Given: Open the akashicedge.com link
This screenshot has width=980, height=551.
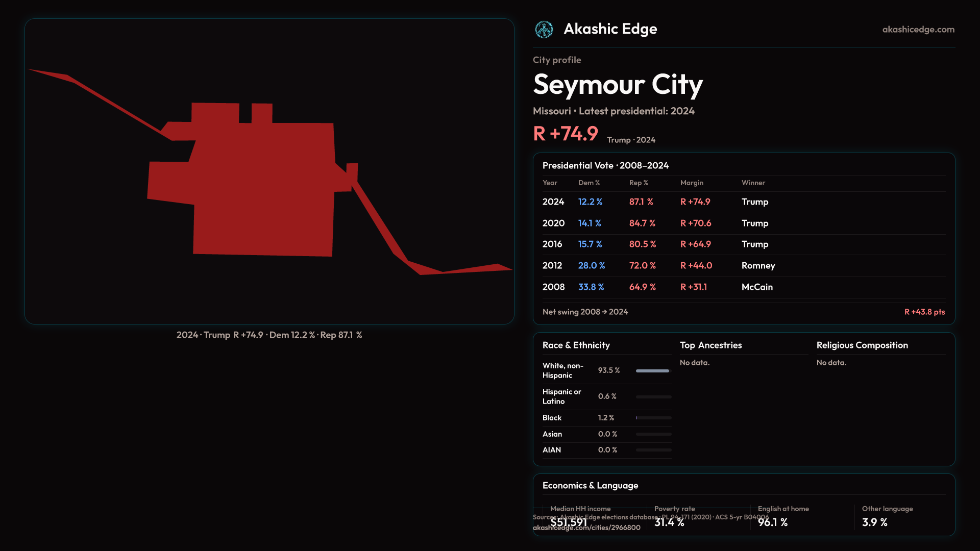Looking at the screenshot, I should click(x=918, y=30).
